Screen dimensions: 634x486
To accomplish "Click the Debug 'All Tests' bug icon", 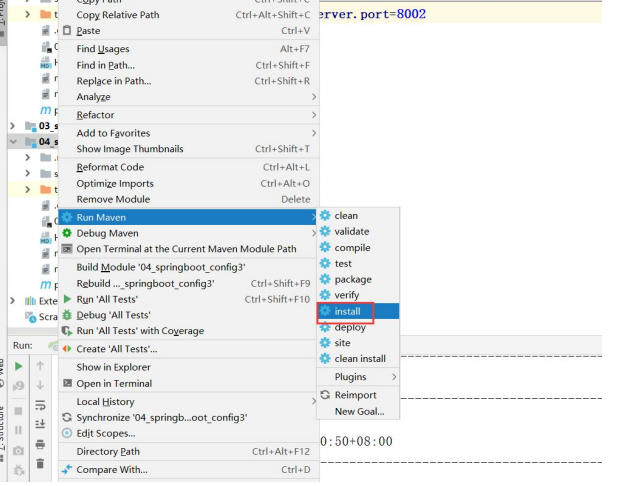I will 67,315.
